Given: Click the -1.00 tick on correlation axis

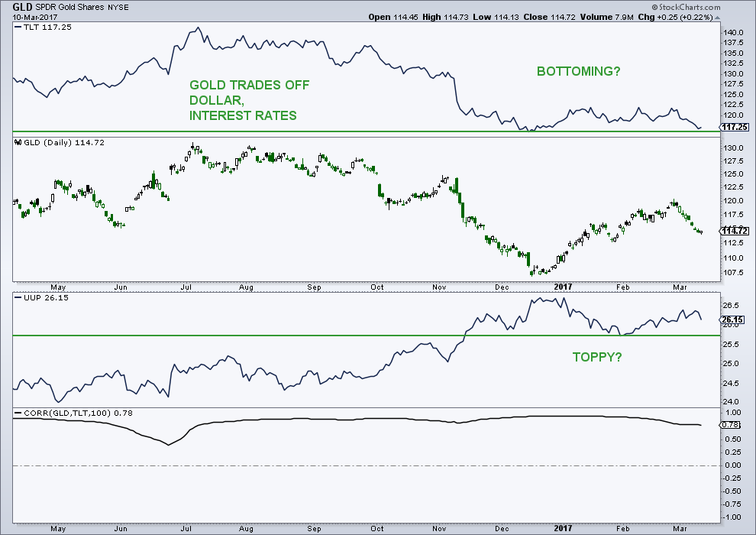Looking at the screenshot, I should [732, 517].
